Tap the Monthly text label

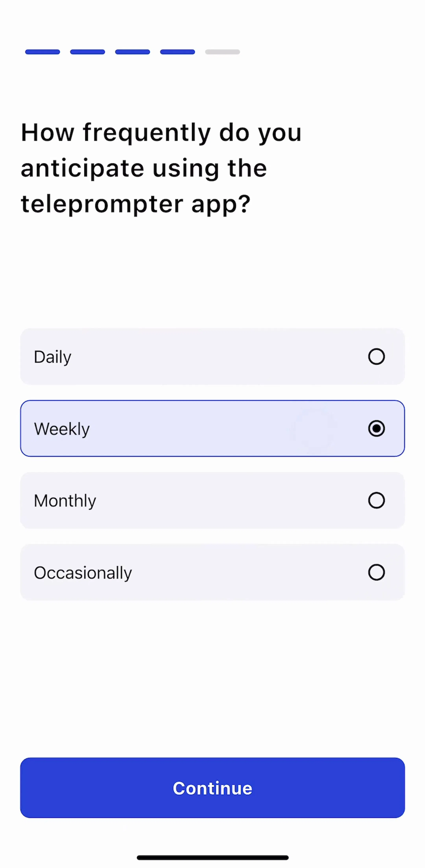pyautogui.click(x=65, y=501)
